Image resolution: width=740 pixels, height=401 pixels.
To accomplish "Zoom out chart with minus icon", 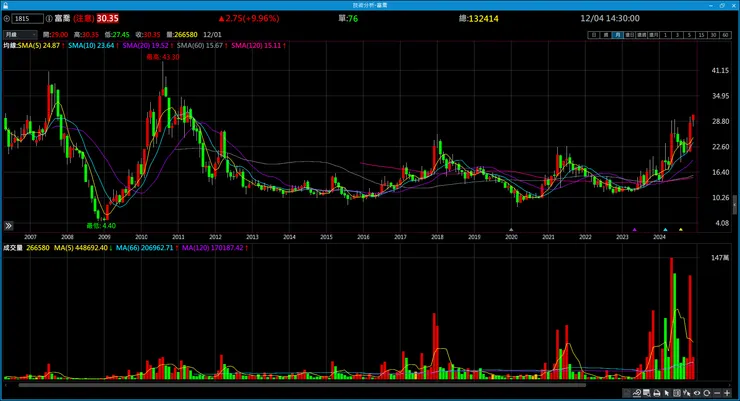I will point(717,393).
